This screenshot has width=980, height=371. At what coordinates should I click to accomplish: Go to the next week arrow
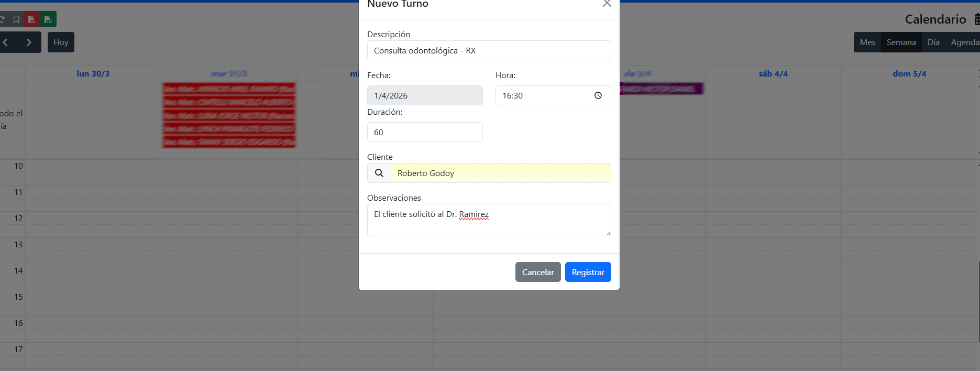(29, 42)
